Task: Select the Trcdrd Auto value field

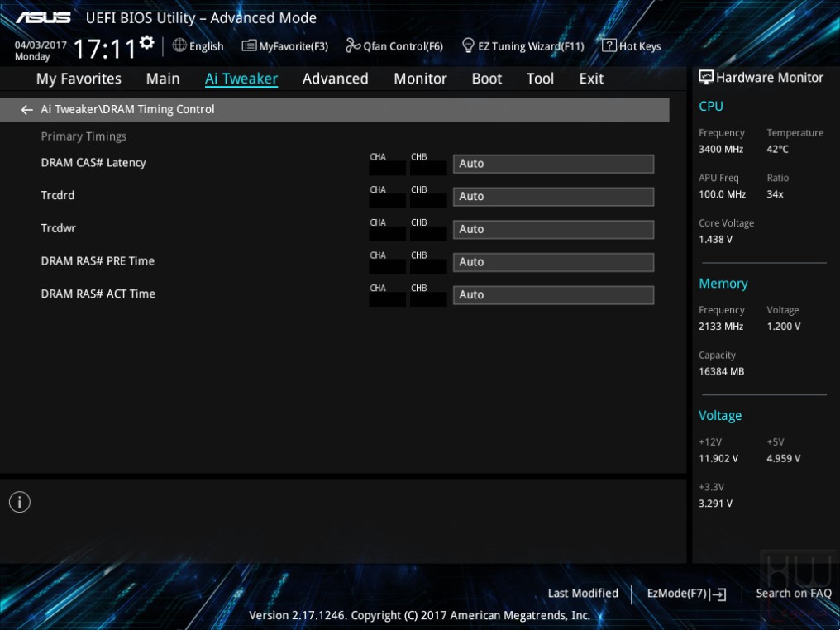Action: 553,197
